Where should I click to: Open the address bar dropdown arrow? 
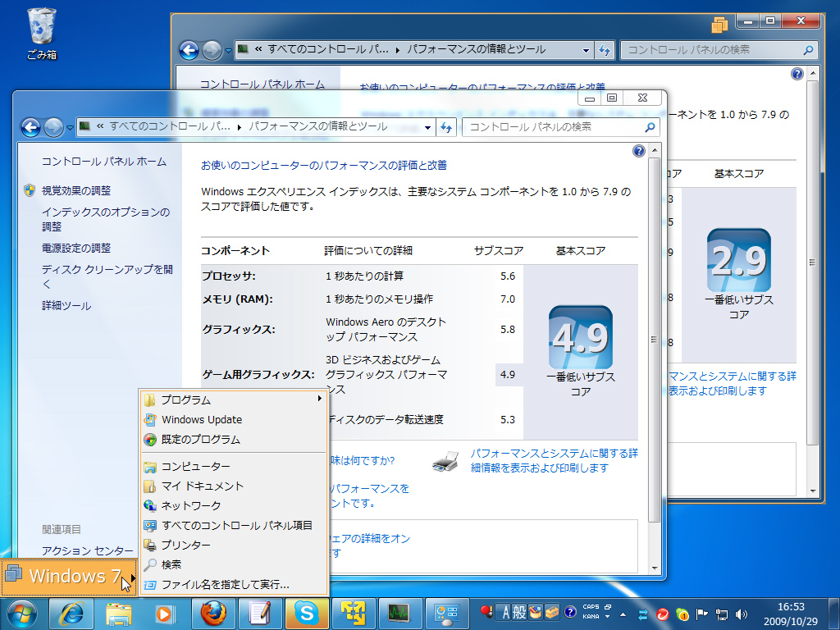[427, 127]
